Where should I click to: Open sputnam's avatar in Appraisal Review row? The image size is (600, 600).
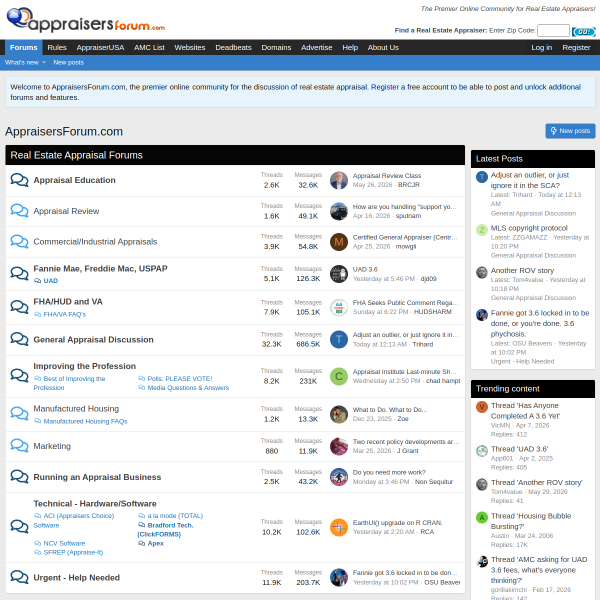coord(339,211)
